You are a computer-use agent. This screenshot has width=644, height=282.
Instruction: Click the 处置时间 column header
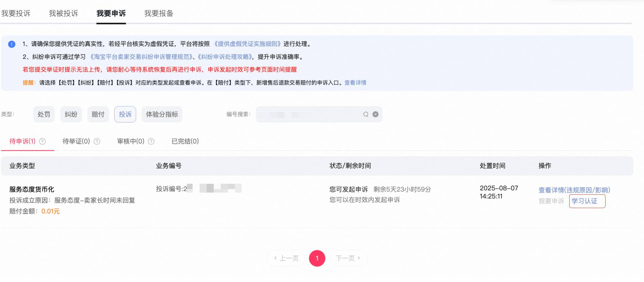[x=493, y=166]
